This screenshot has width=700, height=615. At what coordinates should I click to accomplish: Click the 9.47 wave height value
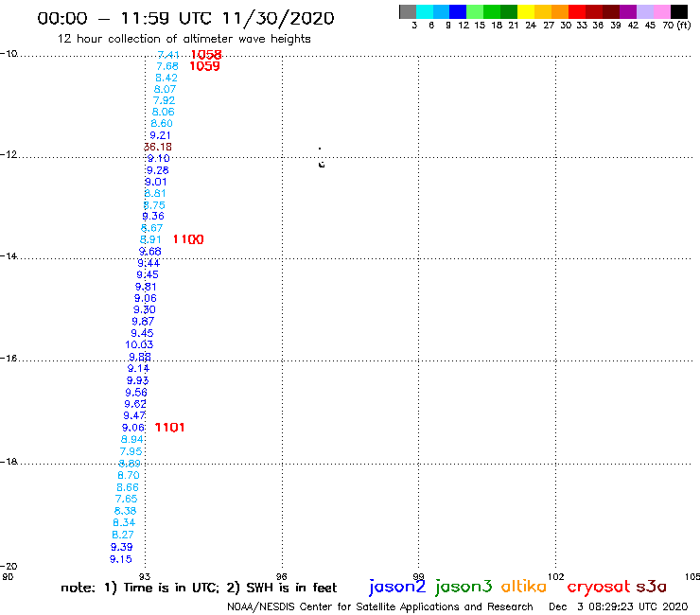click(134, 415)
